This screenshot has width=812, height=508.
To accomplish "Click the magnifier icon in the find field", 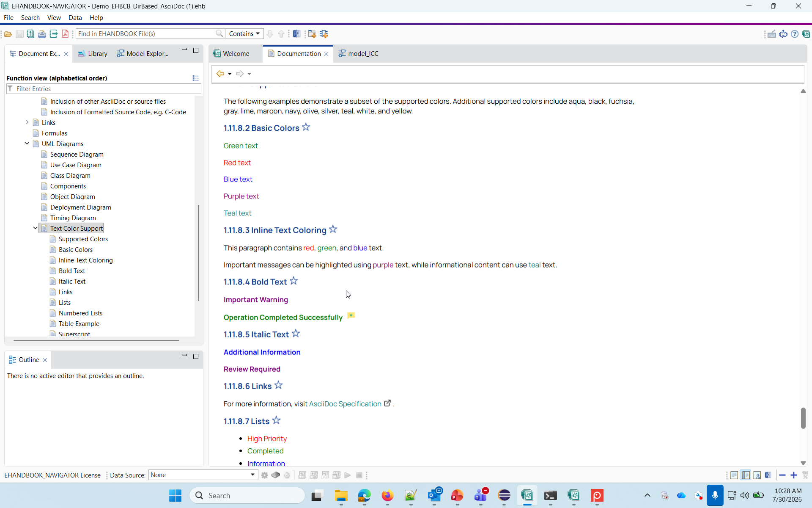I will (219, 33).
